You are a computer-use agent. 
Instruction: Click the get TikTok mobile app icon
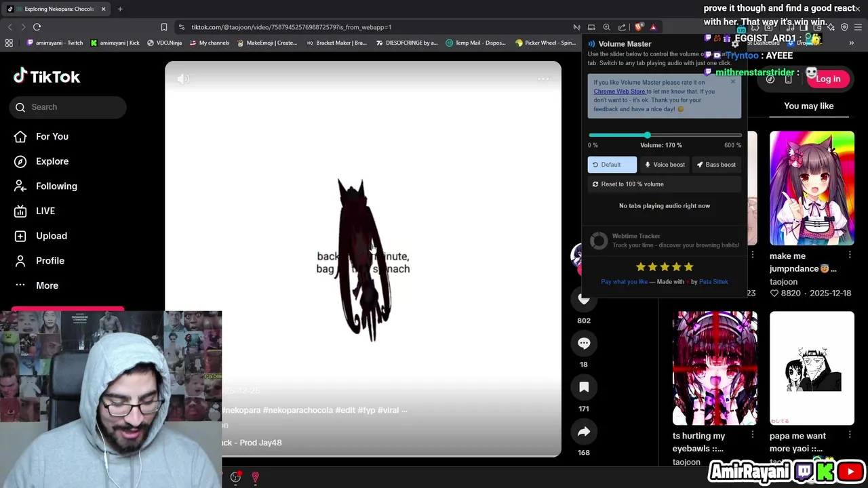click(x=788, y=79)
